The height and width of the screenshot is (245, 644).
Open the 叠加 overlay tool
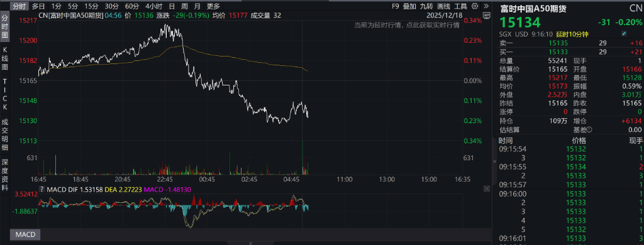(409, 6)
